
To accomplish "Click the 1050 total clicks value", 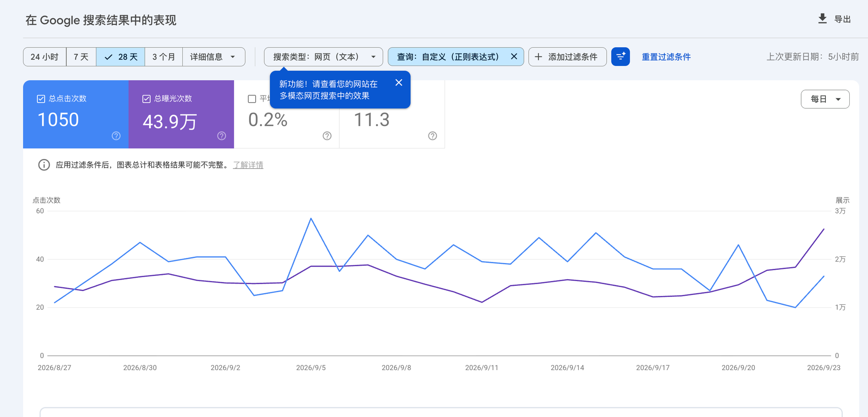I will click(x=58, y=120).
